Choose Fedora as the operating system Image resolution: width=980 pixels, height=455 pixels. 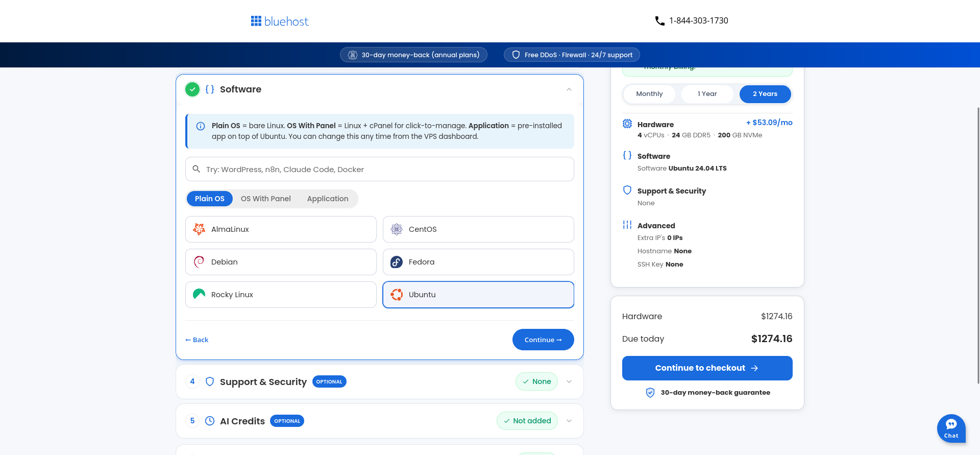[x=478, y=262]
